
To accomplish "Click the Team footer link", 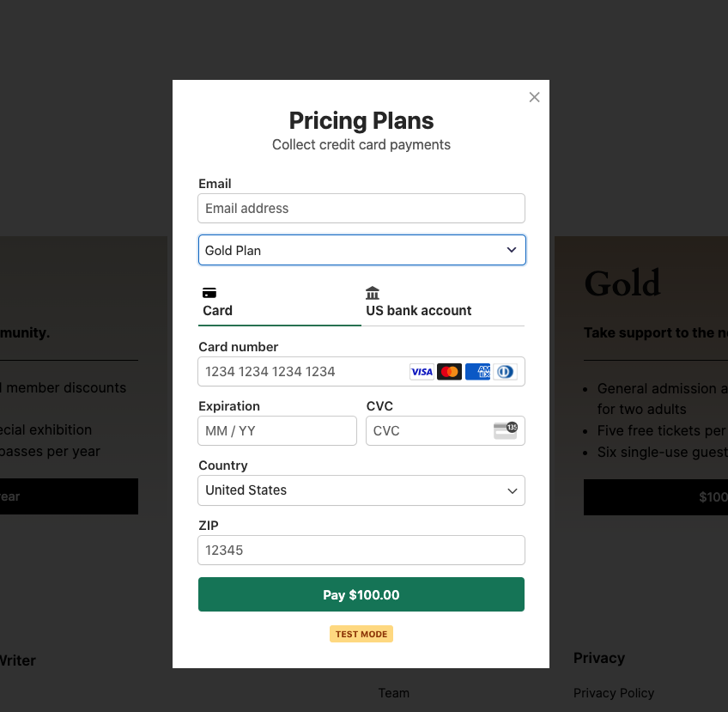I will pyautogui.click(x=394, y=693).
